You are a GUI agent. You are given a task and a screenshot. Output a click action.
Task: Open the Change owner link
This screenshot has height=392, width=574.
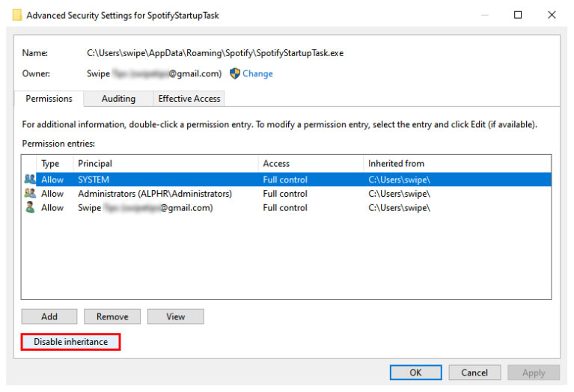point(257,74)
